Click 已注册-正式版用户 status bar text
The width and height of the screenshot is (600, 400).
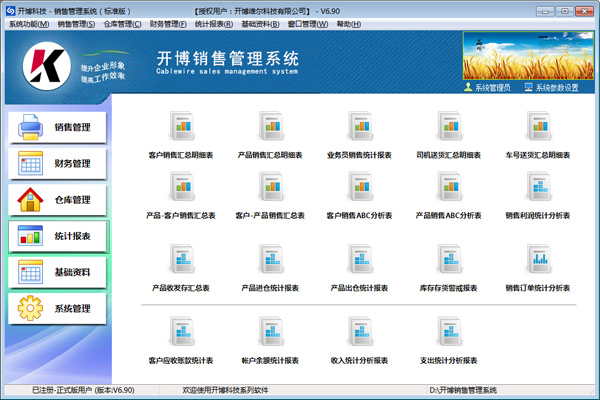tap(83, 390)
